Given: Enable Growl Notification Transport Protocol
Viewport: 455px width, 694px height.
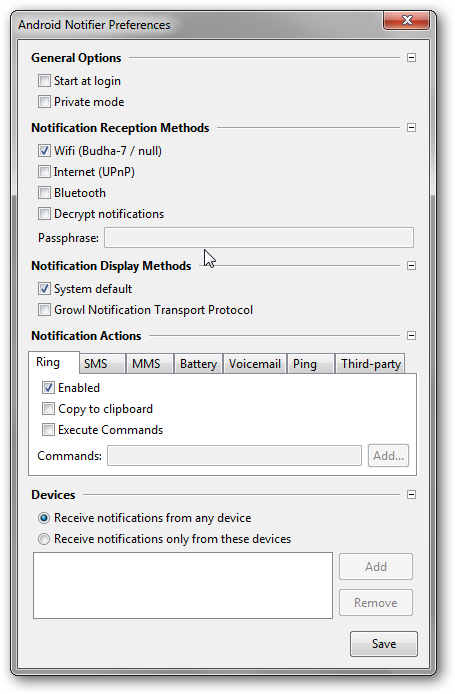Looking at the screenshot, I should [x=44, y=310].
